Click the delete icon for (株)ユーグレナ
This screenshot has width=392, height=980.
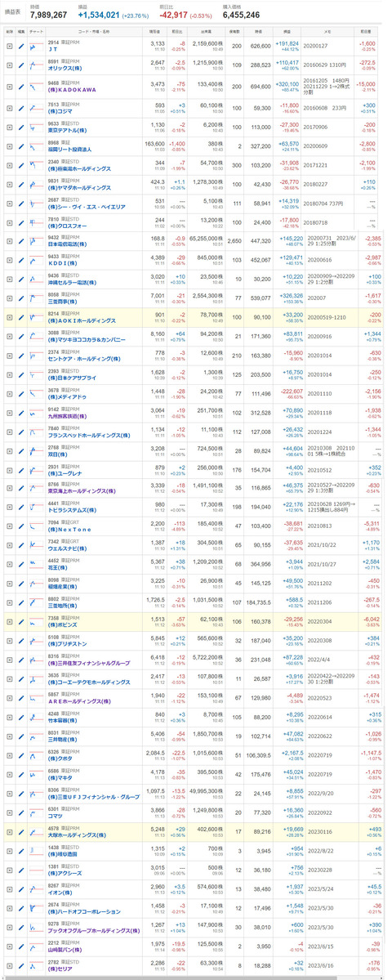click(9, 472)
